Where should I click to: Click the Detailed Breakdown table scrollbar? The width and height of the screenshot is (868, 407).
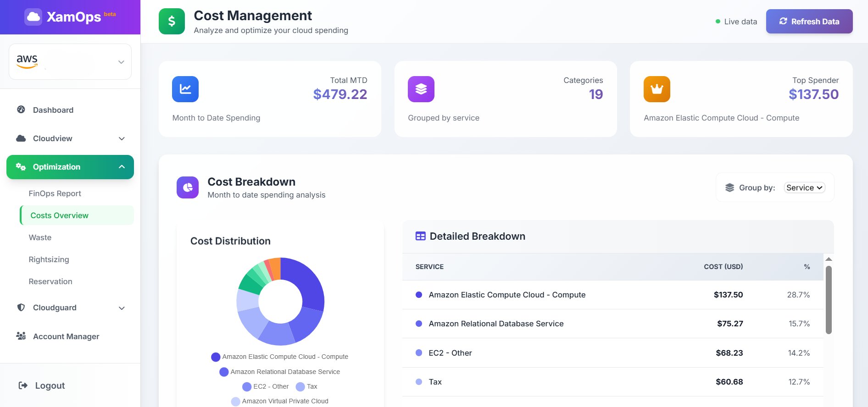click(x=829, y=300)
